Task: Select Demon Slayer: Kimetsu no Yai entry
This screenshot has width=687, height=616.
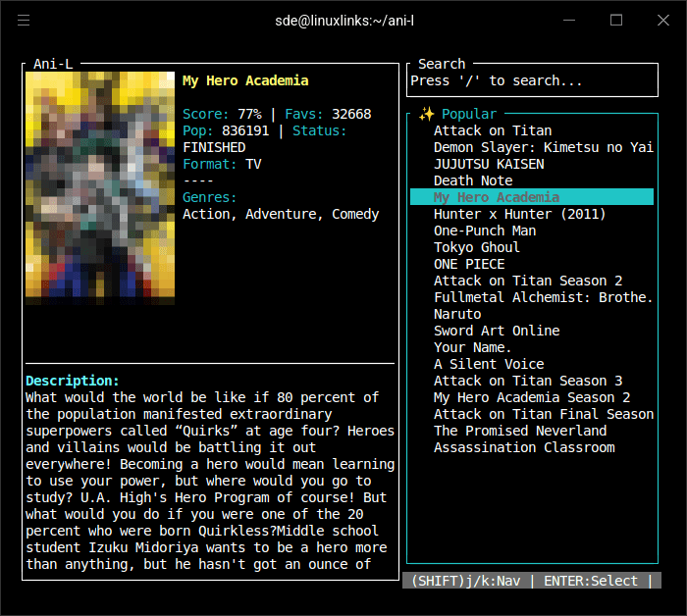Action: click(x=544, y=147)
